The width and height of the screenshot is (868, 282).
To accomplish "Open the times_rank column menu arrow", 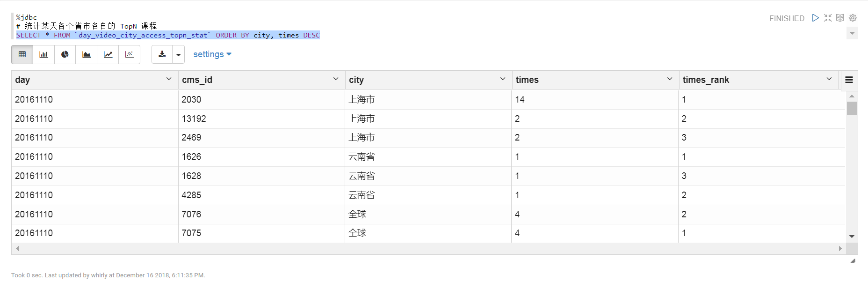I will [829, 79].
